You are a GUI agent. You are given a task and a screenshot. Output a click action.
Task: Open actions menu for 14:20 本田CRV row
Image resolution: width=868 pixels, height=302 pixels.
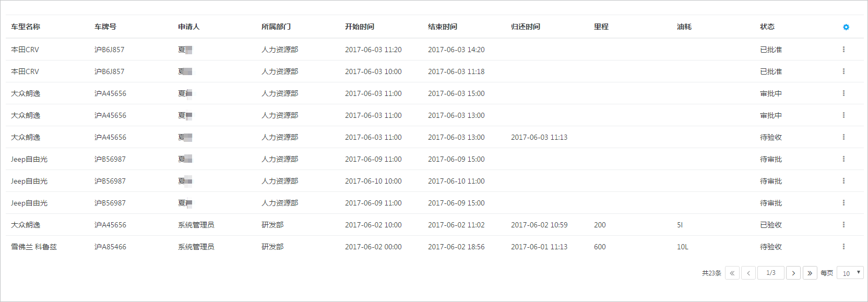point(843,50)
